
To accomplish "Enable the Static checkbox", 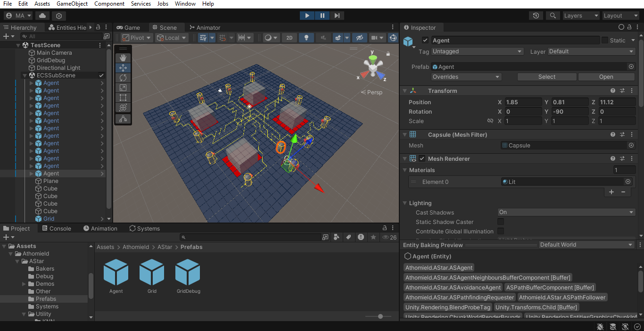I will (605, 41).
